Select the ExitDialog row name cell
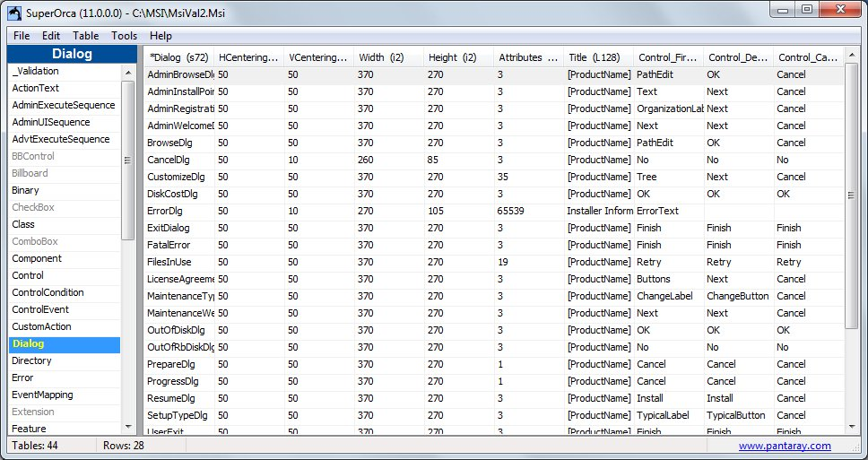The image size is (868, 460). (180, 228)
